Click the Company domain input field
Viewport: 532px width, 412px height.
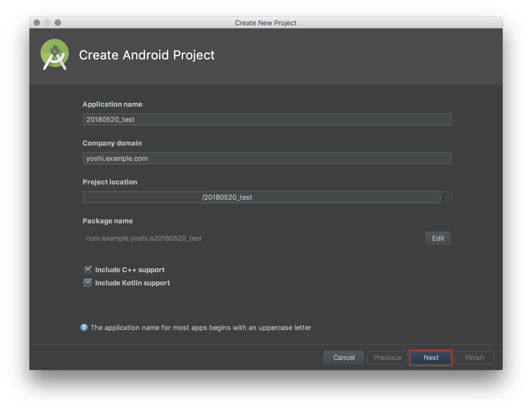267,158
